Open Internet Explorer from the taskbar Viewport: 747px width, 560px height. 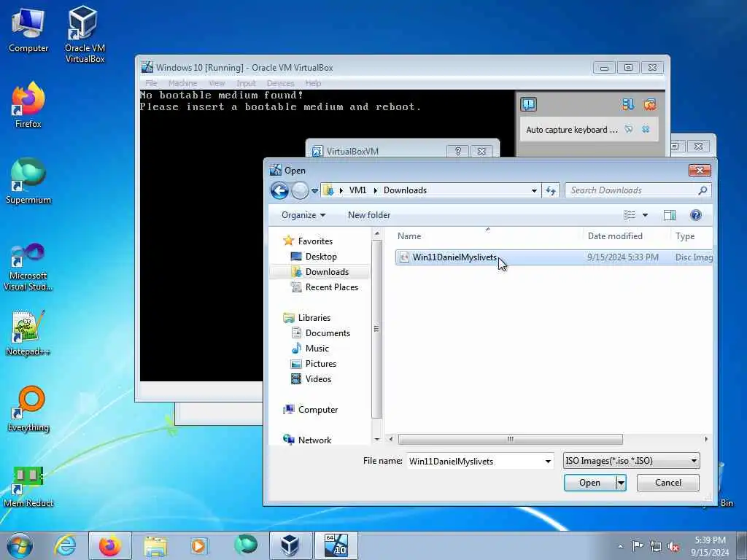point(65,545)
